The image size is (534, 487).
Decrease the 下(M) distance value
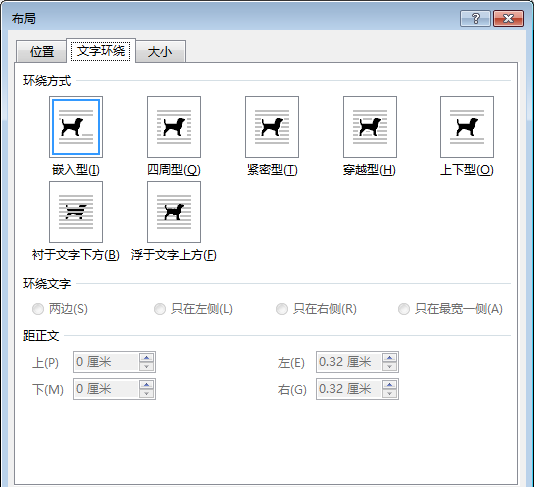[147, 393]
